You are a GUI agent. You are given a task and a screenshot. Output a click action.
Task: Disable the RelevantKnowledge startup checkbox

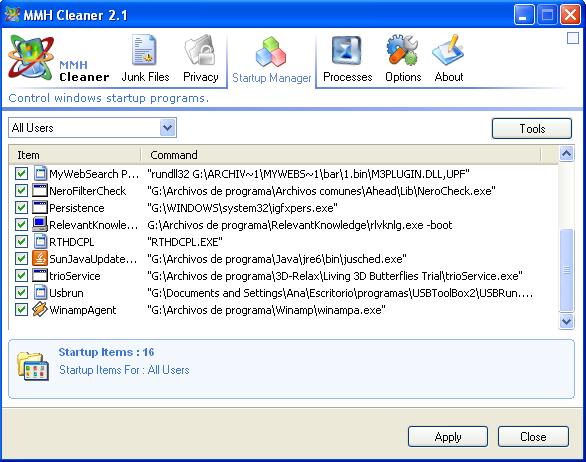coord(21,224)
